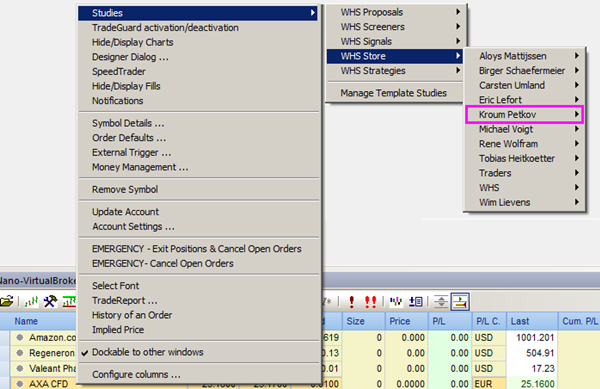The image size is (600, 389).
Task: Open Michael Voigt submenu
Action: (x=524, y=129)
